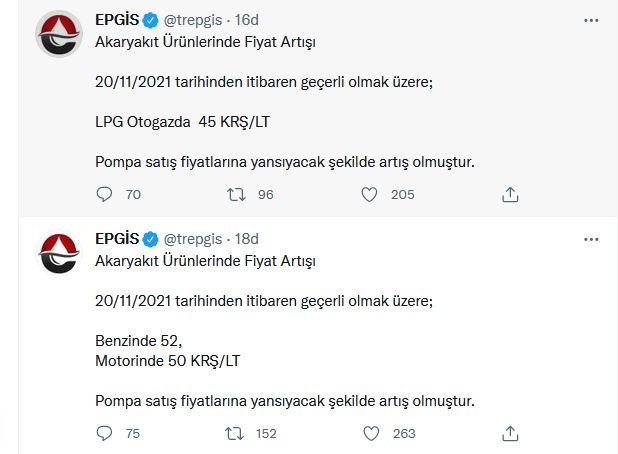Viewport: 618px width, 454px height.
Task: Share the Benzinde and Motorinde tweet
Action: click(x=510, y=433)
